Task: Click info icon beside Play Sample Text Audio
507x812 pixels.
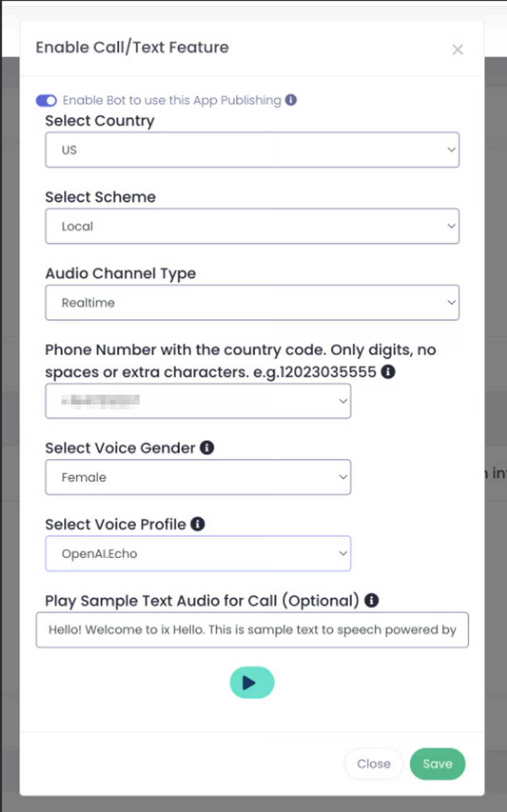Action: point(371,601)
